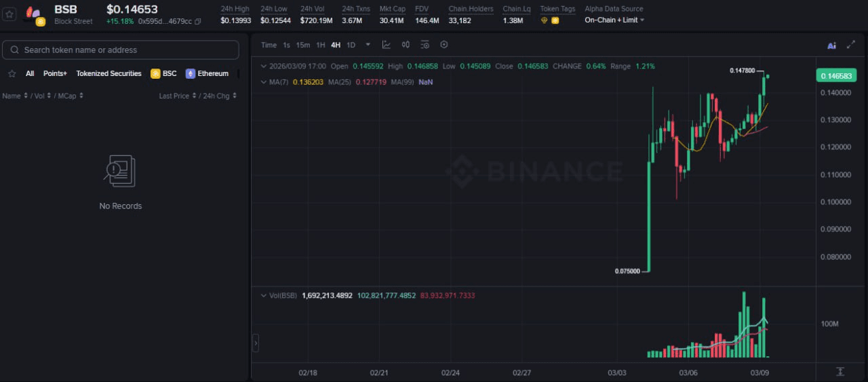Click the 24h High label
The height and width of the screenshot is (382, 868).
pos(235,9)
